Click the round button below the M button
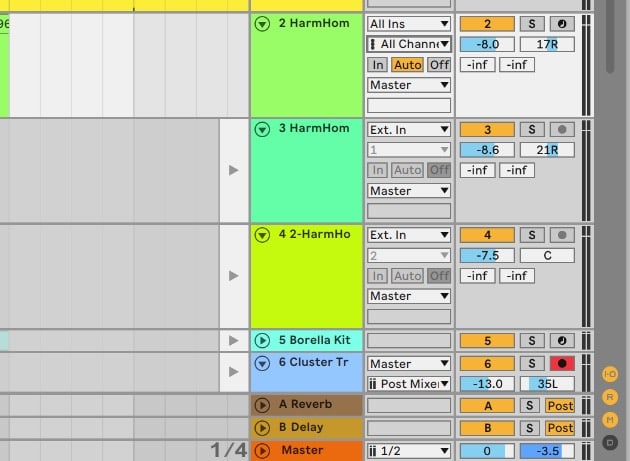630x461 pixels. click(x=610, y=441)
